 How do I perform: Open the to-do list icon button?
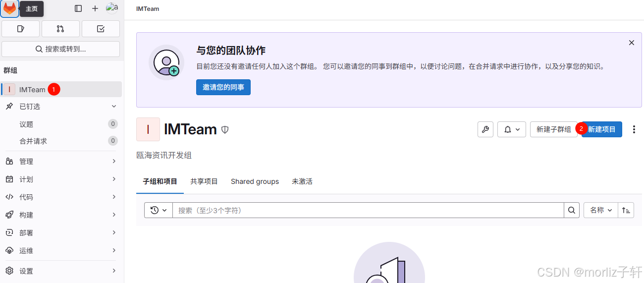[101, 29]
